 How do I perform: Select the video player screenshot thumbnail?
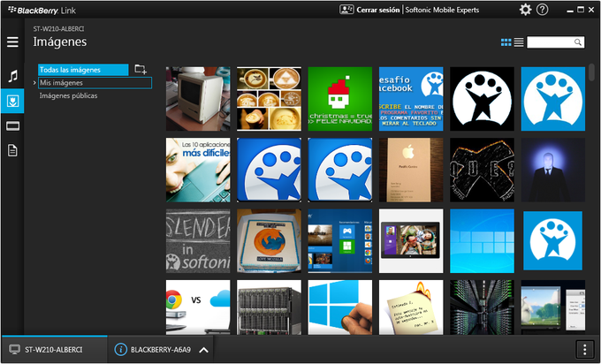(552, 307)
